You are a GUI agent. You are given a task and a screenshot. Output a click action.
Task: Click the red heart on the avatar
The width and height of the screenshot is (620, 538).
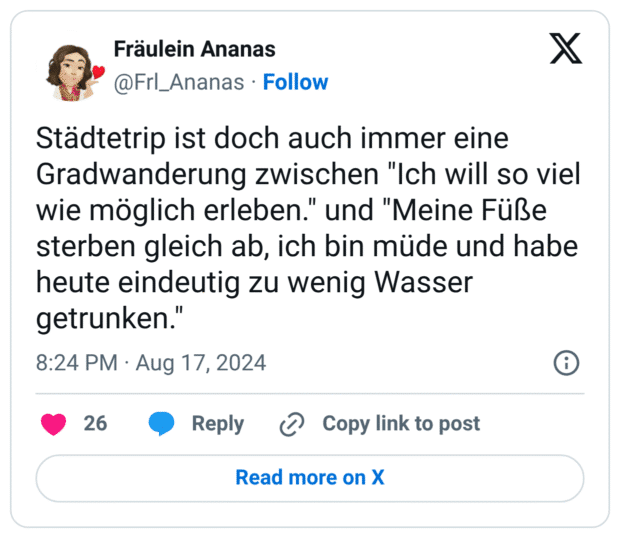98,72
